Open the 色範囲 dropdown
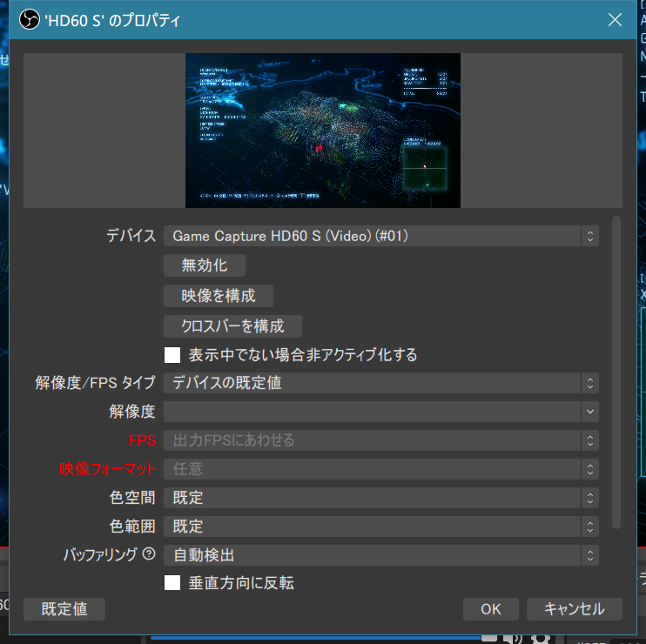 (x=381, y=527)
